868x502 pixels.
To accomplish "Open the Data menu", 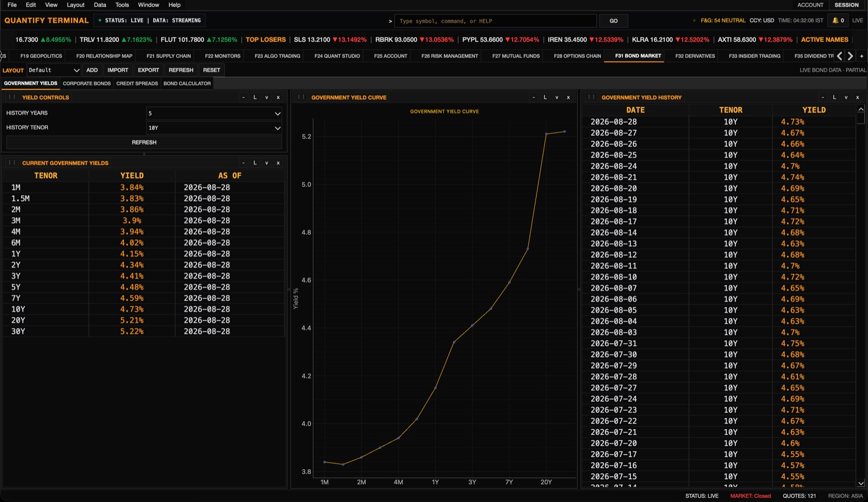I will (100, 5).
